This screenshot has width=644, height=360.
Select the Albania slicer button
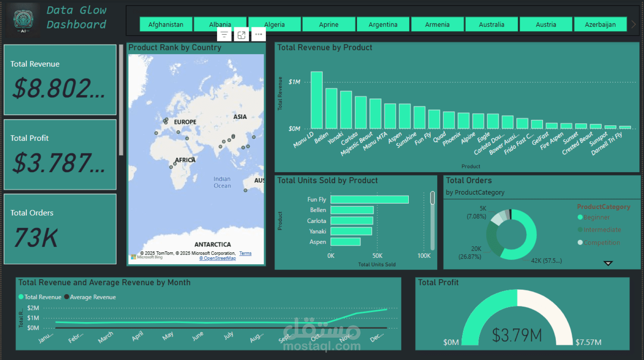click(x=220, y=25)
